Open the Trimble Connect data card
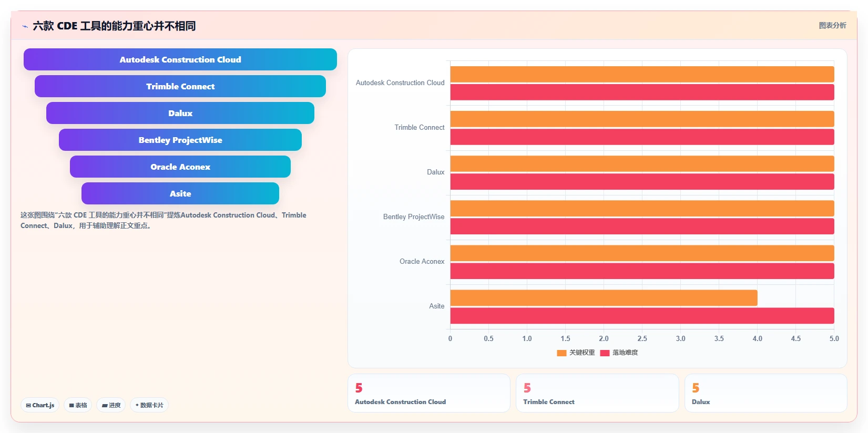This screenshot has width=868, height=433. click(597, 393)
